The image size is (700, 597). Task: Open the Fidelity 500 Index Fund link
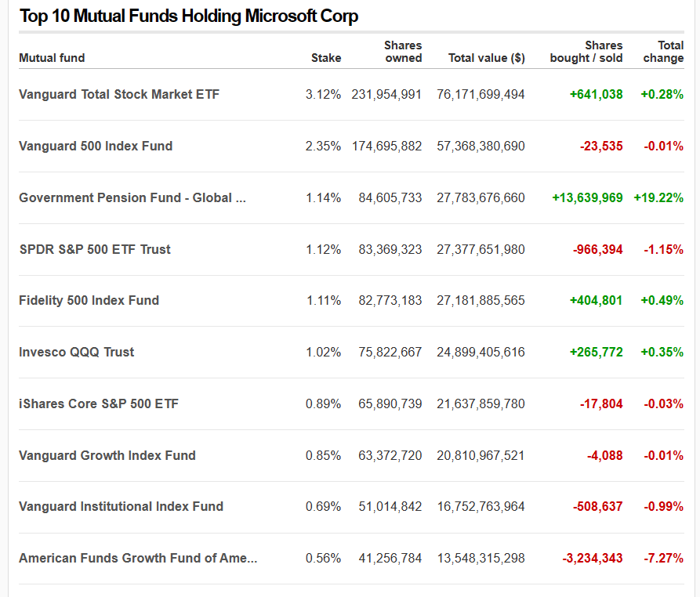[x=89, y=301]
